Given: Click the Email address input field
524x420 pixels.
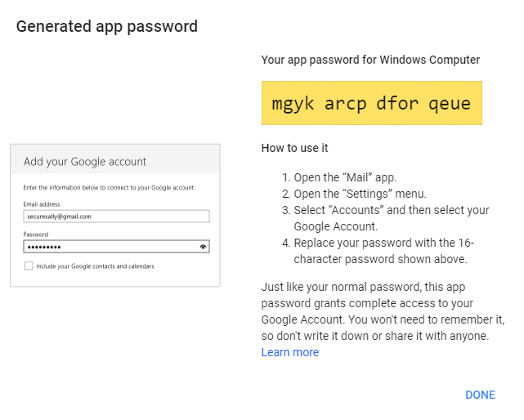Looking at the screenshot, I should tap(116, 217).
